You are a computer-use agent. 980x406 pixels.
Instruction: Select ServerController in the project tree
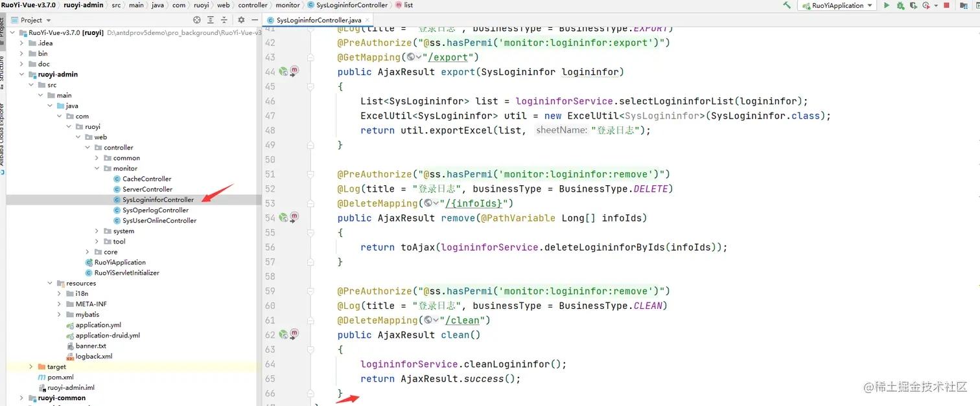(142, 189)
